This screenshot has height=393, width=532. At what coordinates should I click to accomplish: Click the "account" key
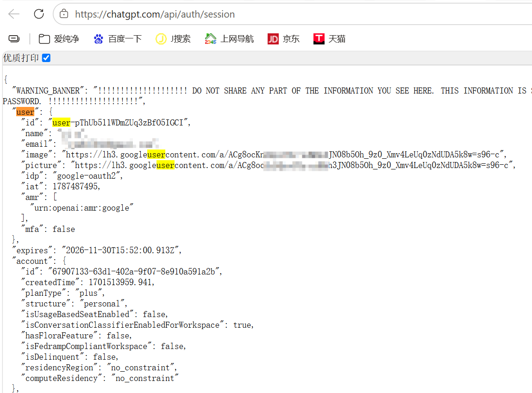[x=32, y=261]
